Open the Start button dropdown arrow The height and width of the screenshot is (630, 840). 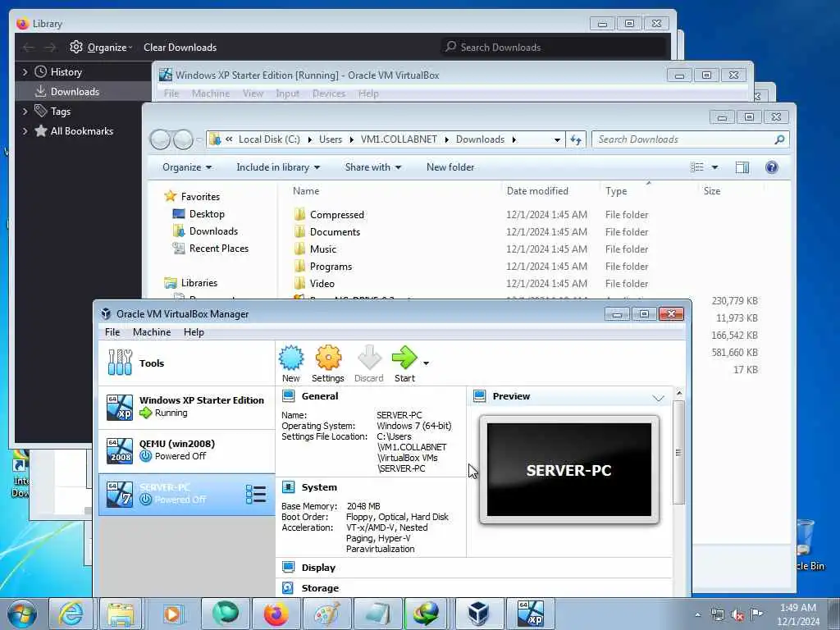pos(426,363)
